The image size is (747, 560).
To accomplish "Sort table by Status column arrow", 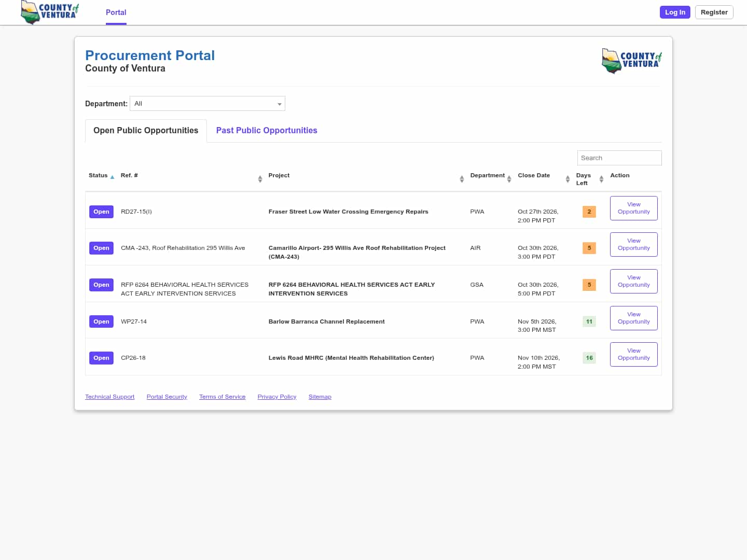I will 112,177.
